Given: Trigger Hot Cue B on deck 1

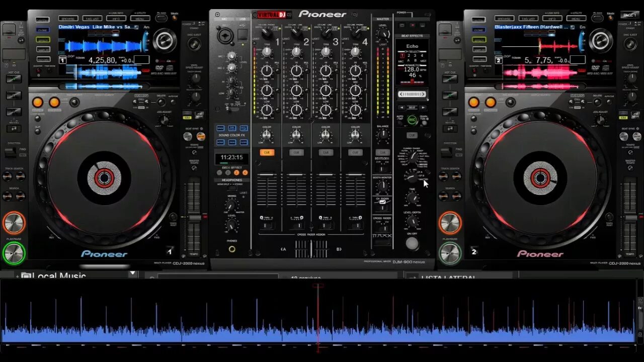Looking at the screenshot, I should (14, 96).
